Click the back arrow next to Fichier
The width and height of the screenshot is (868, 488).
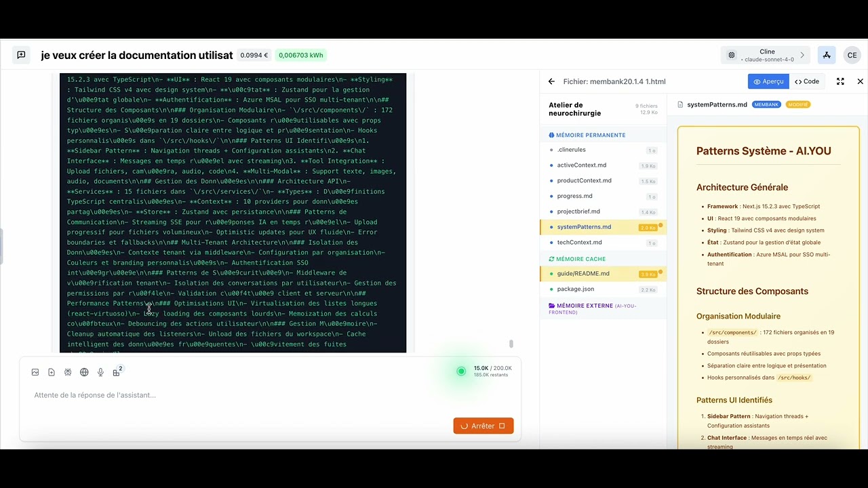click(551, 81)
